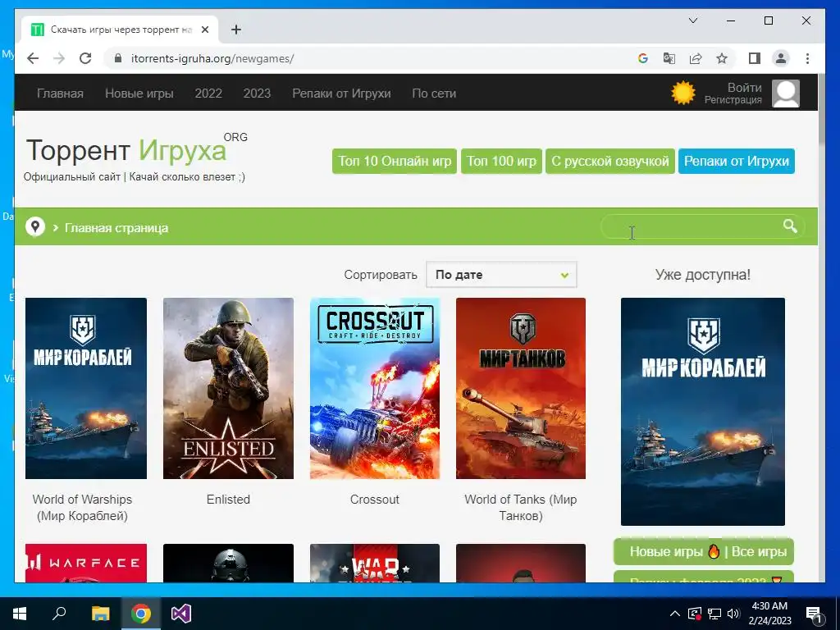Reload the page with the refresh icon
The height and width of the screenshot is (630, 840).
pos(85,58)
